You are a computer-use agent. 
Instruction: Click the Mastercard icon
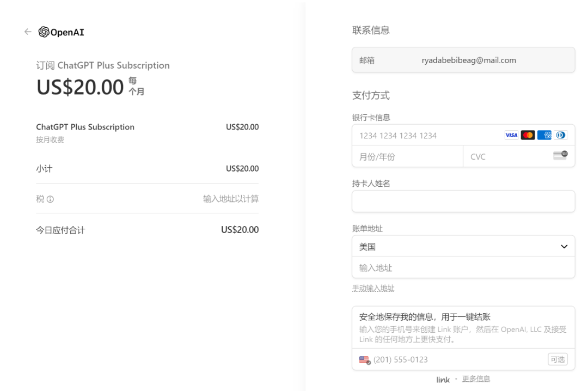[x=528, y=135]
